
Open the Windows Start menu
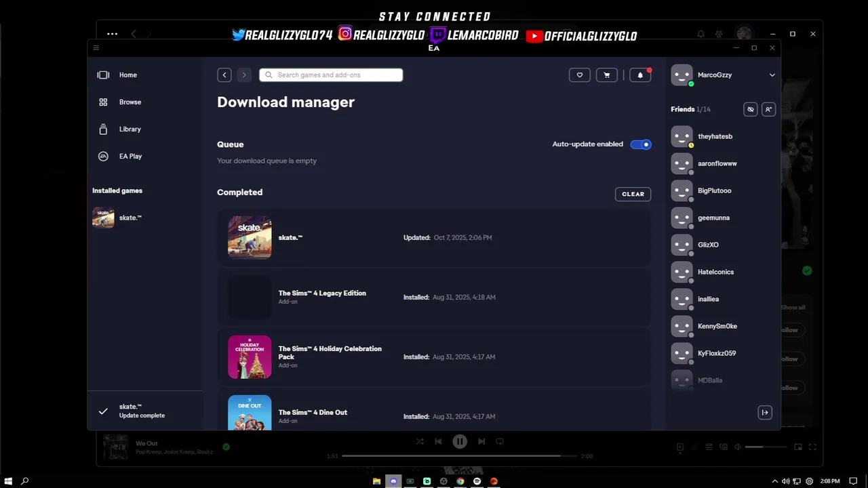click(x=7, y=481)
